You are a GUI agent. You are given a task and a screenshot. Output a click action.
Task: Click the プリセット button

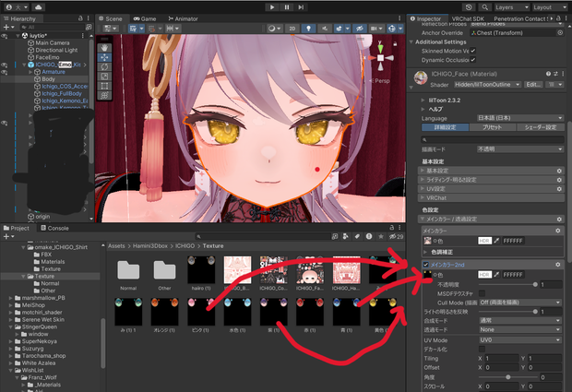[x=492, y=127]
